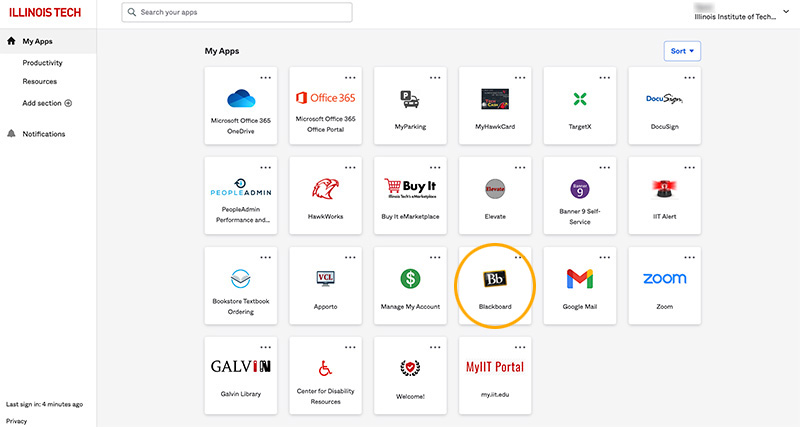
Task: Open the MyParking app icon
Action: click(410, 99)
